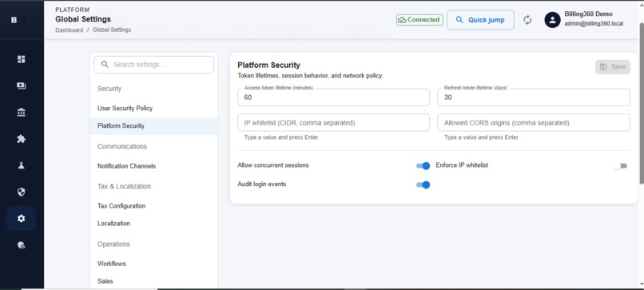Click the bottom shield-with-gear sidebar icon

22,245
